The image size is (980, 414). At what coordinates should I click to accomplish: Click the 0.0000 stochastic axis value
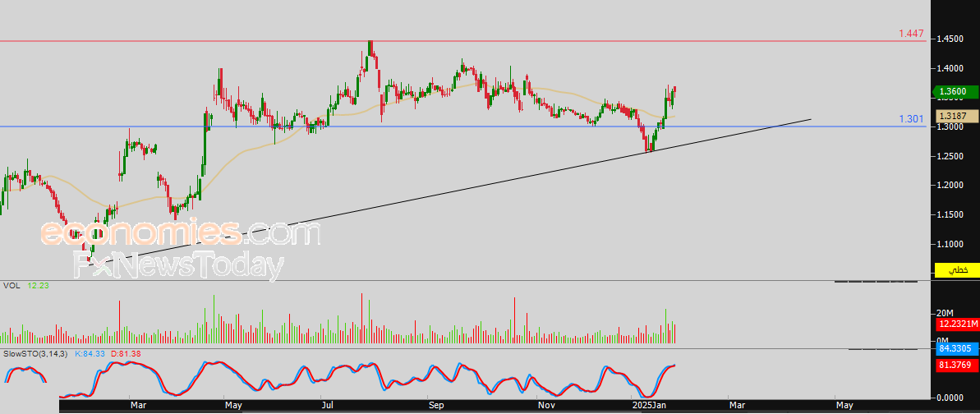pos(948,397)
